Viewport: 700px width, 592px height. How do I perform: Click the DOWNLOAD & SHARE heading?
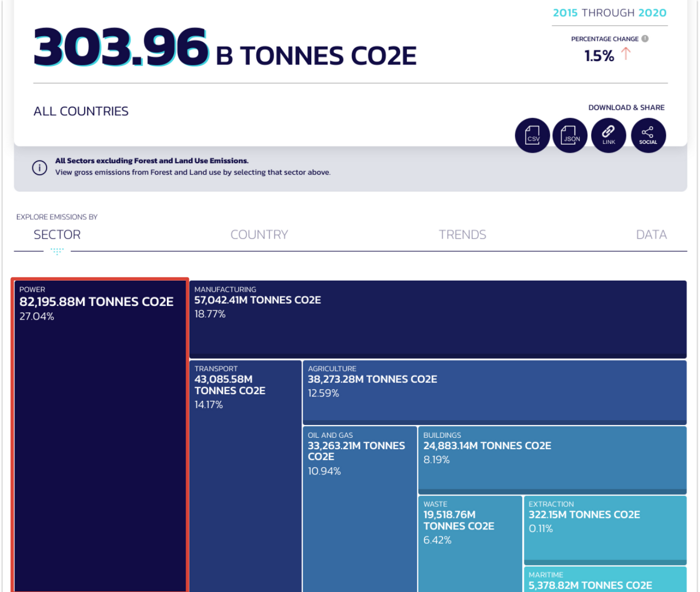pyautogui.click(x=626, y=108)
